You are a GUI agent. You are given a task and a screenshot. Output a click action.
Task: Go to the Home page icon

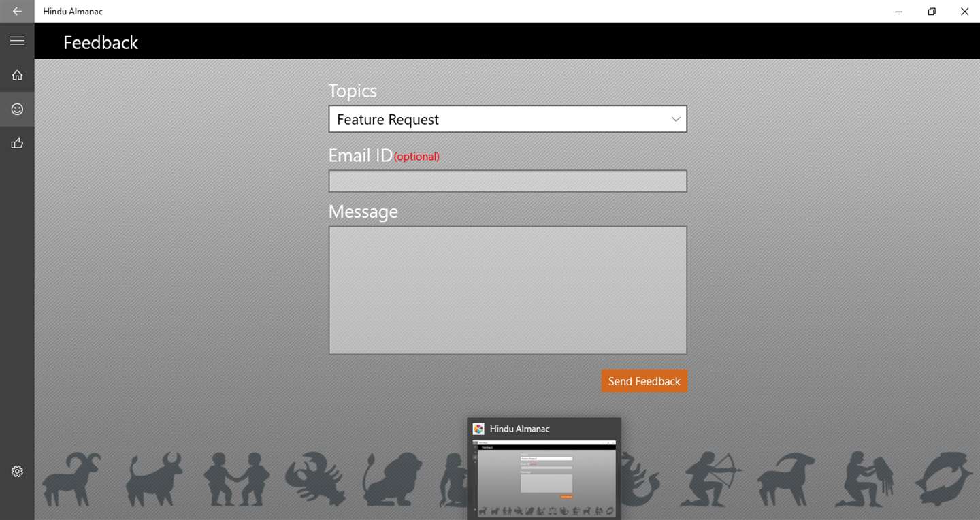pos(17,75)
